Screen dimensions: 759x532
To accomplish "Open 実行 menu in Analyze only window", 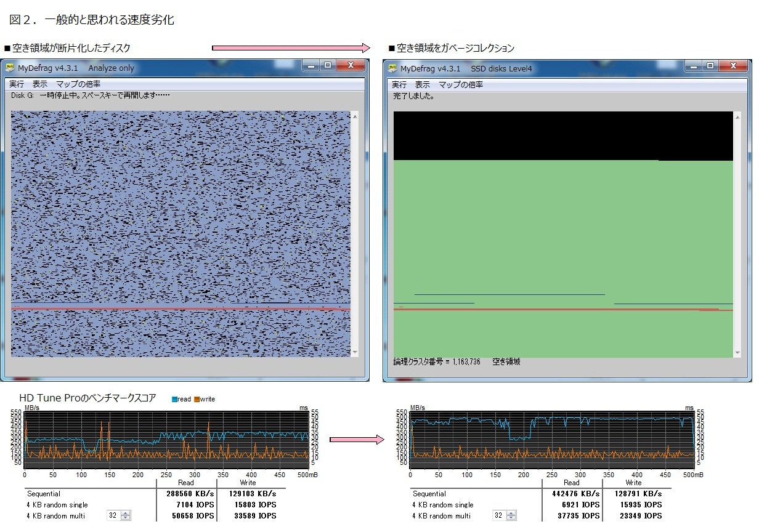I will [17, 84].
